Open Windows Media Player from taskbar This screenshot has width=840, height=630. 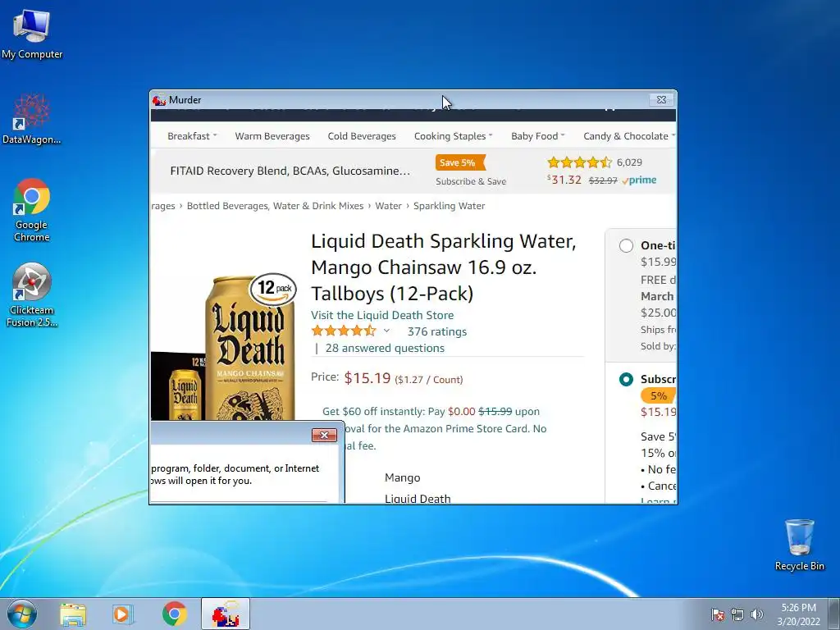(x=123, y=614)
